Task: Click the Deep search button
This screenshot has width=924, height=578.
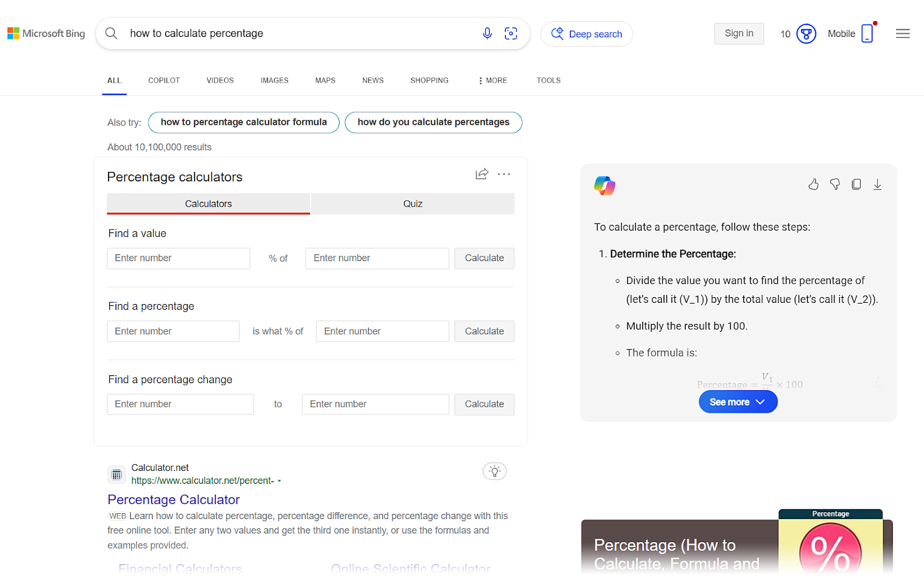Action: tap(586, 34)
